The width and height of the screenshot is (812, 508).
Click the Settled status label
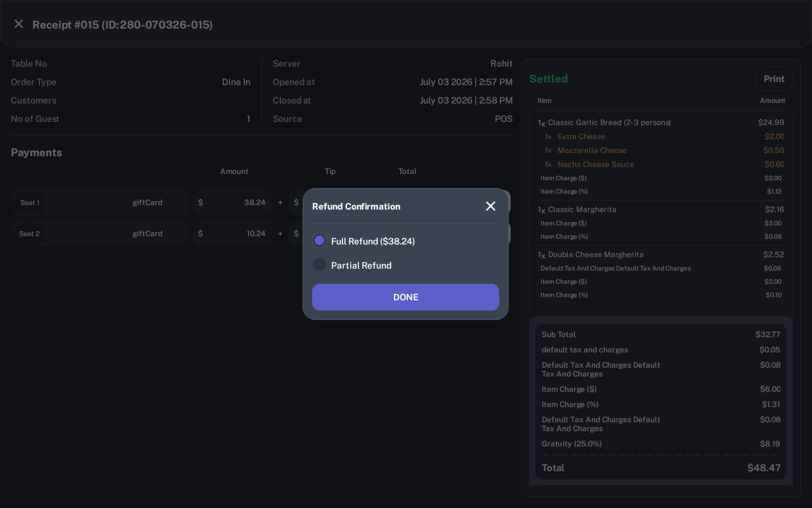(x=549, y=79)
